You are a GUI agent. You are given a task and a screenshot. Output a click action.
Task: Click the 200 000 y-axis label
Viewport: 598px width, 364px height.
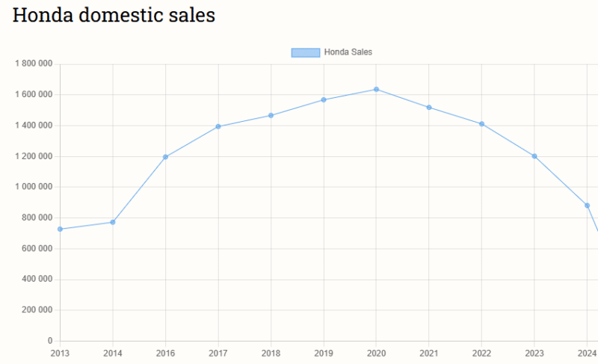[x=37, y=310]
